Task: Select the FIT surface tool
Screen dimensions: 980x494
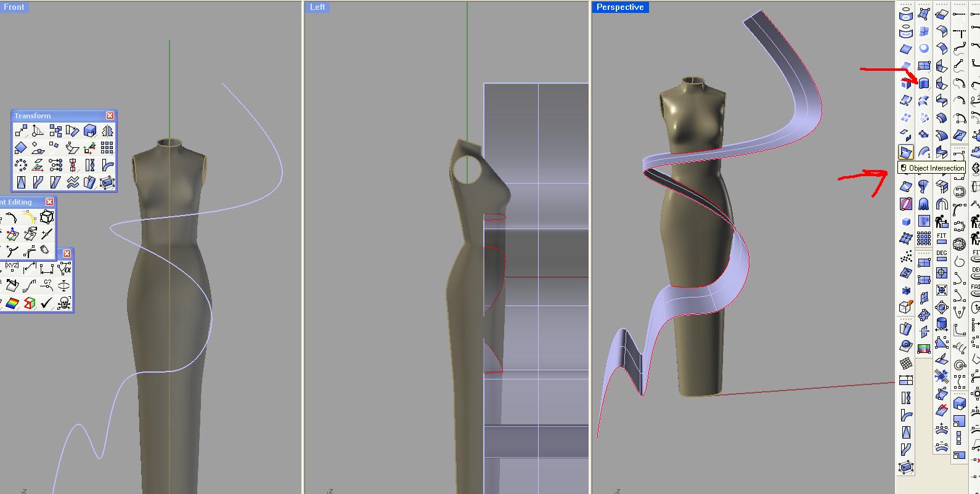Action: (x=941, y=238)
